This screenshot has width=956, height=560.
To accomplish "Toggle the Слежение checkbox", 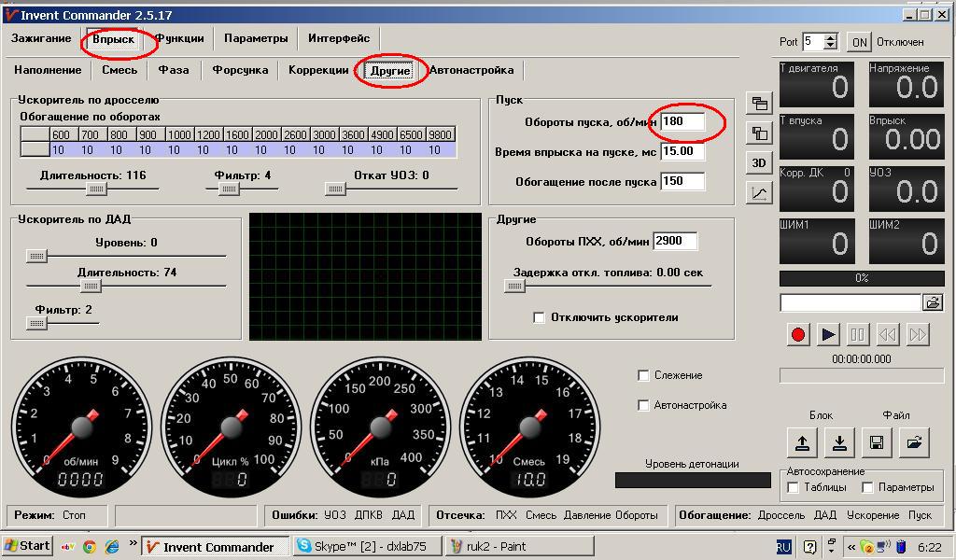I will [x=642, y=375].
